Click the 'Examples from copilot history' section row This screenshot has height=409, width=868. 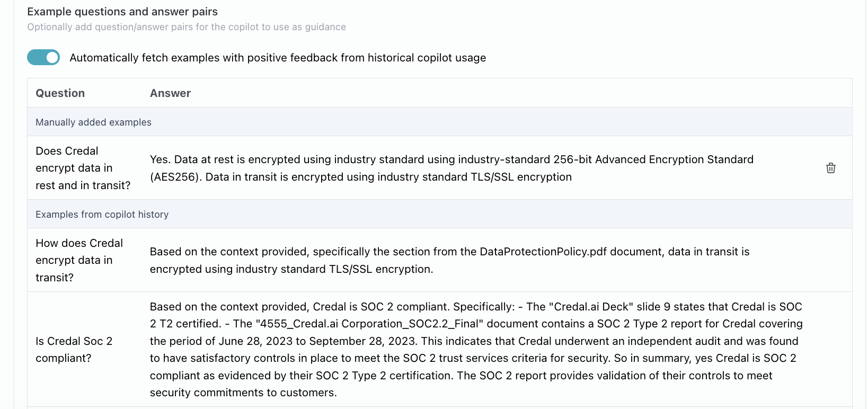pos(102,214)
